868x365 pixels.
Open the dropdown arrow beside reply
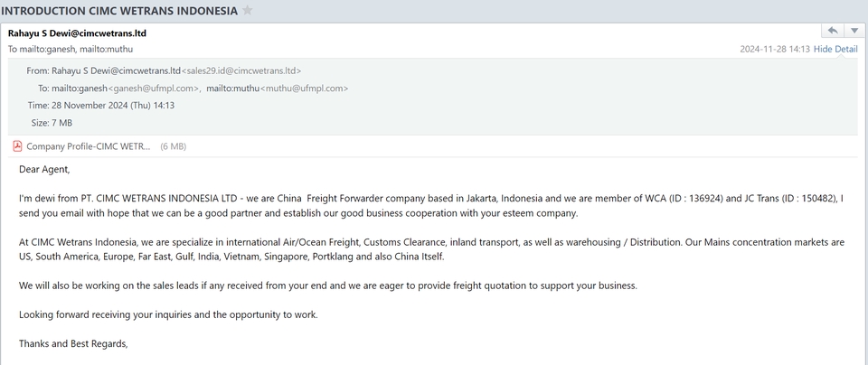tap(854, 32)
